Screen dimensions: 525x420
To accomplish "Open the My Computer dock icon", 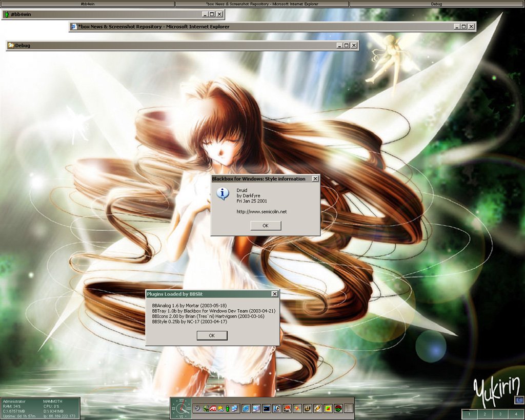I will [x=256, y=408].
